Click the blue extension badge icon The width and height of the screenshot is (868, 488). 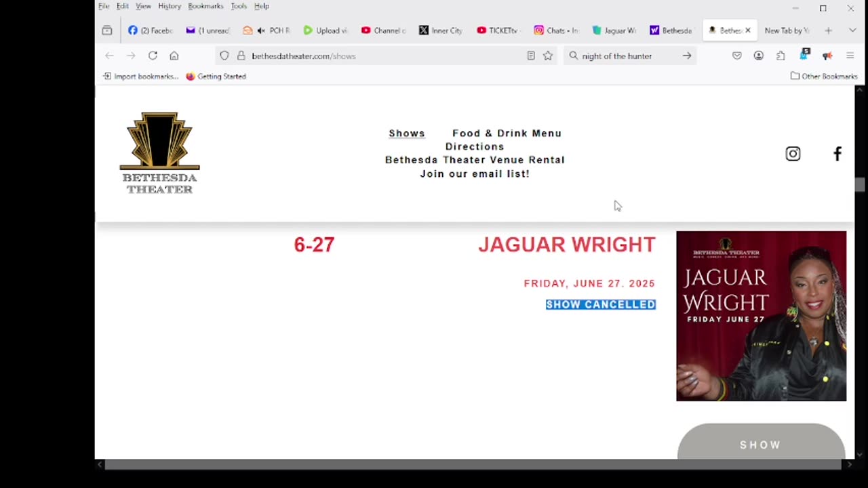[804, 54]
